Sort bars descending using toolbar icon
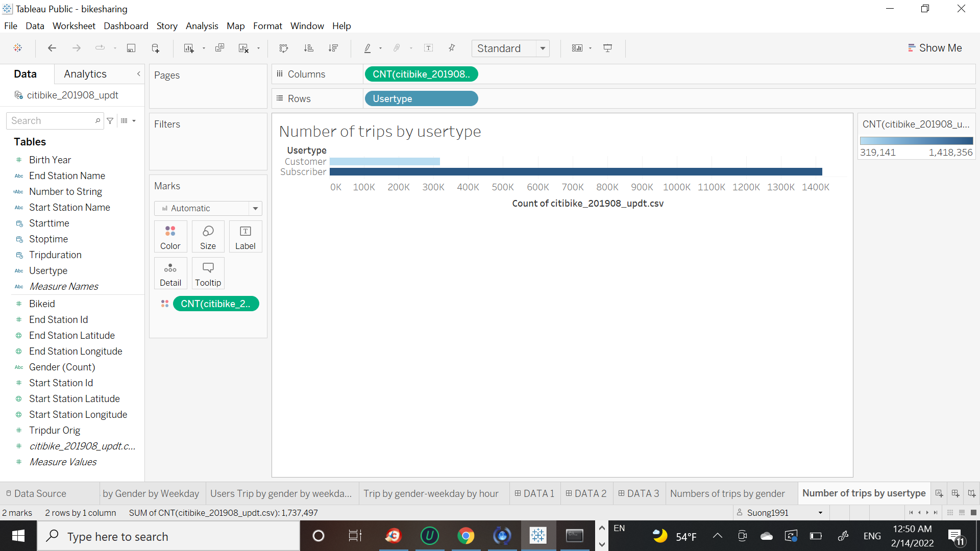The height and width of the screenshot is (551, 980). coord(333,48)
